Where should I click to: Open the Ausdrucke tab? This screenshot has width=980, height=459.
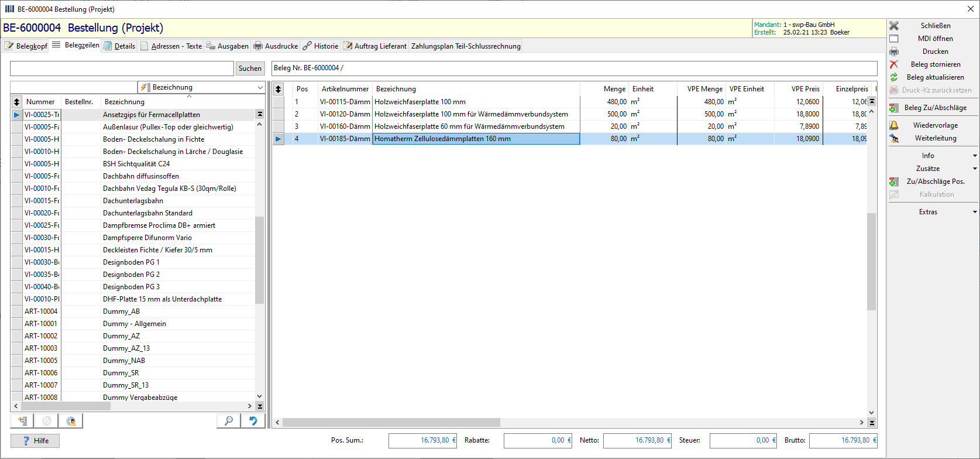[276, 46]
